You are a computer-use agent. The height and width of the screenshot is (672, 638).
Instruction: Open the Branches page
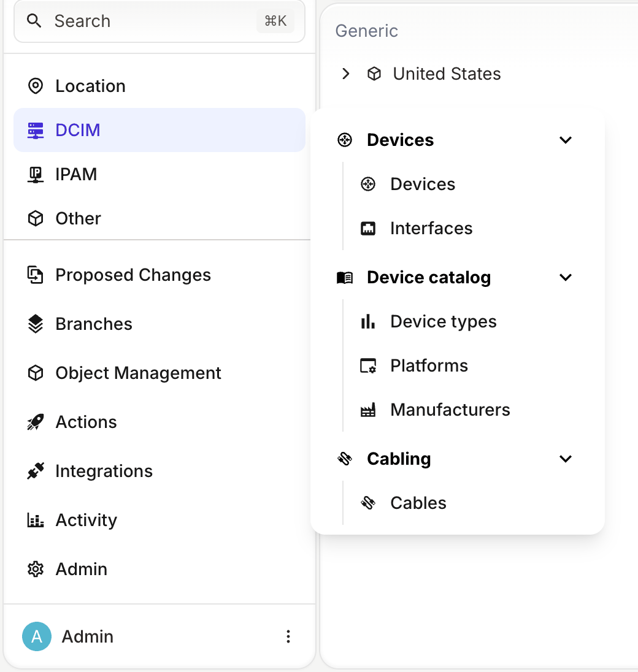tap(159, 324)
